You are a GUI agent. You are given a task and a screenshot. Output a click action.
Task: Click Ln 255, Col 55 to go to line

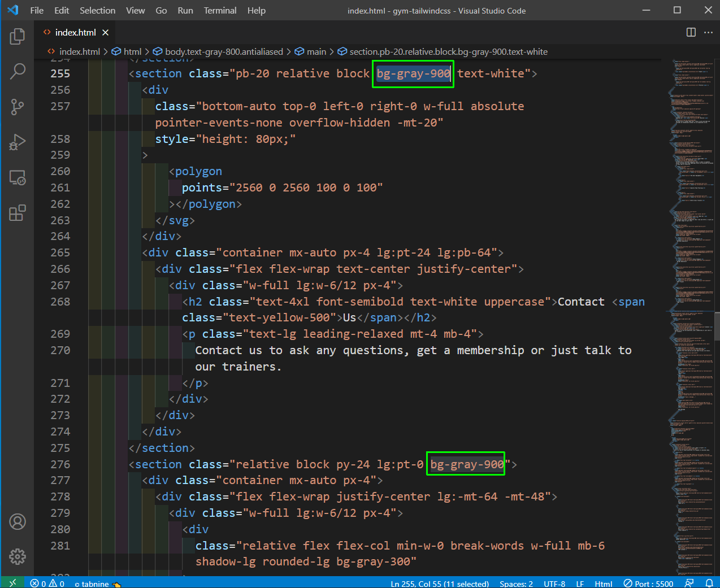pyautogui.click(x=440, y=583)
